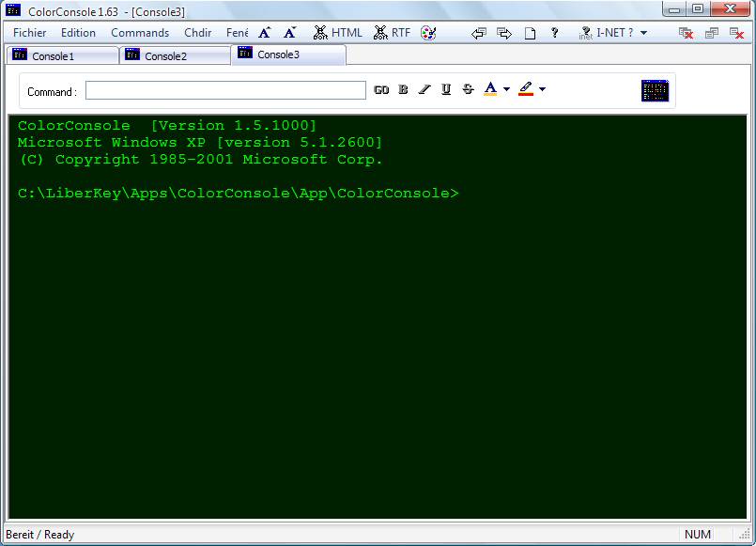The image size is (756, 546).
Task: Expand the font color dropdown arrow
Action: click(x=506, y=89)
